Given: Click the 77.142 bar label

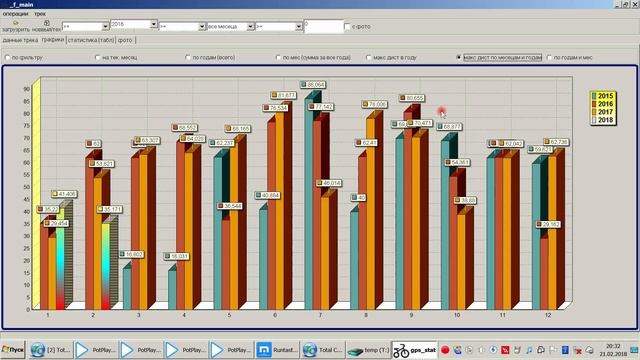Looking at the screenshot, I should [x=321, y=107].
